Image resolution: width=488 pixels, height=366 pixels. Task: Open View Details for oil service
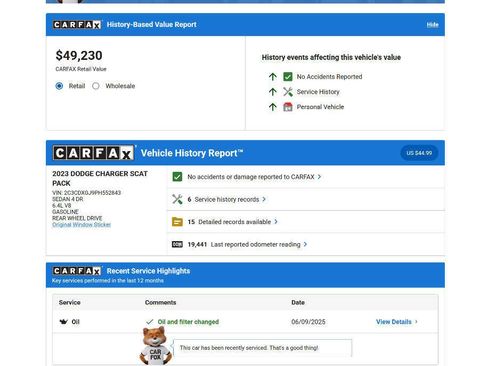point(394,322)
